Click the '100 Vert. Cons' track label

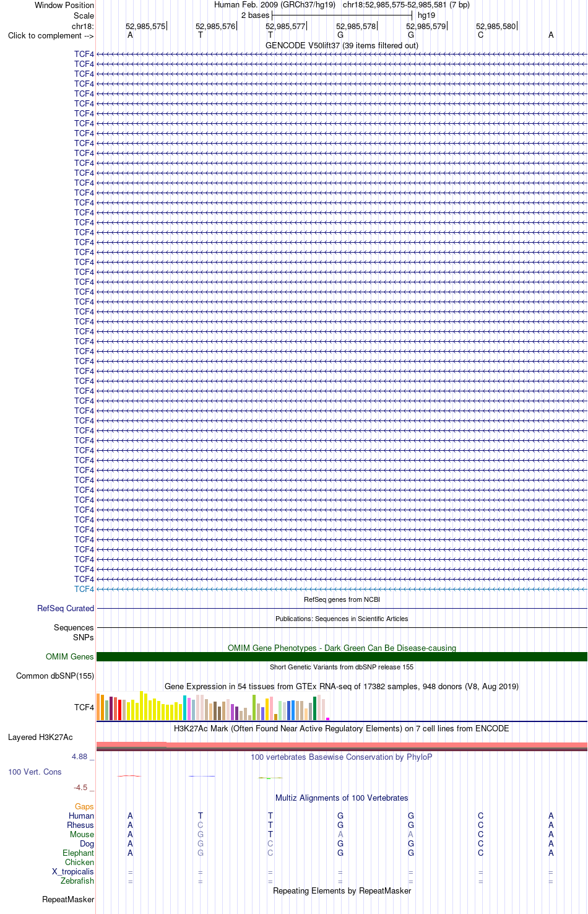pos(35,772)
